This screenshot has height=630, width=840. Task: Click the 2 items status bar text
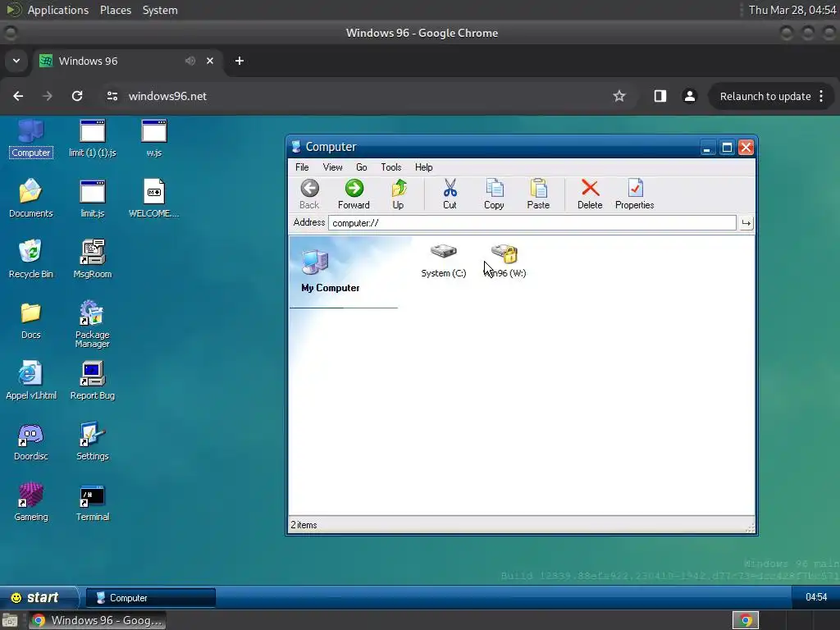[x=304, y=525]
